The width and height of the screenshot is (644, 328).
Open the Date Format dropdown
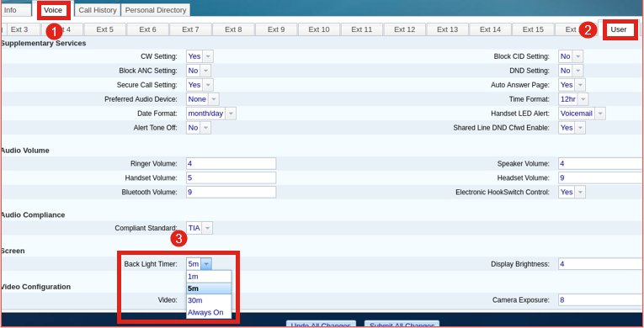(211, 114)
